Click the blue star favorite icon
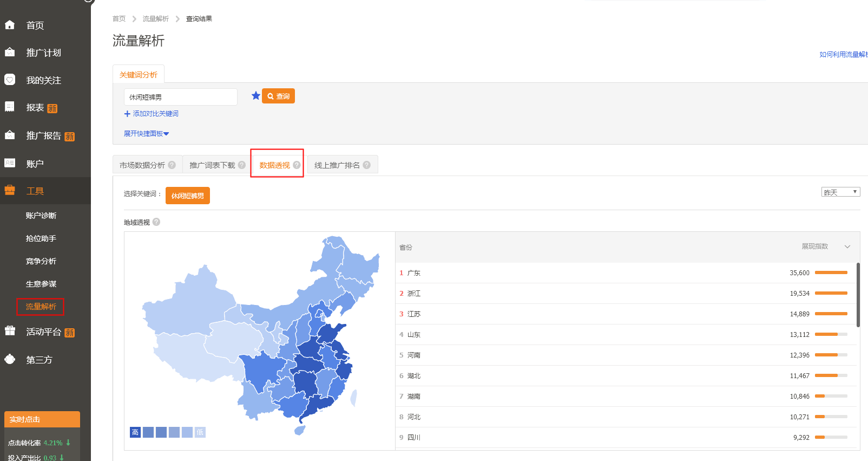Image resolution: width=868 pixels, height=461 pixels. point(256,96)
